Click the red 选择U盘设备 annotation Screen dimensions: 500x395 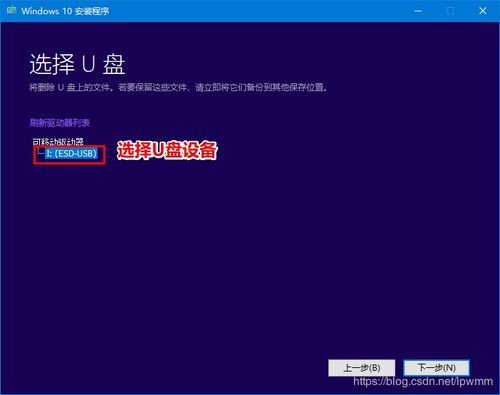tap(167, 150)
